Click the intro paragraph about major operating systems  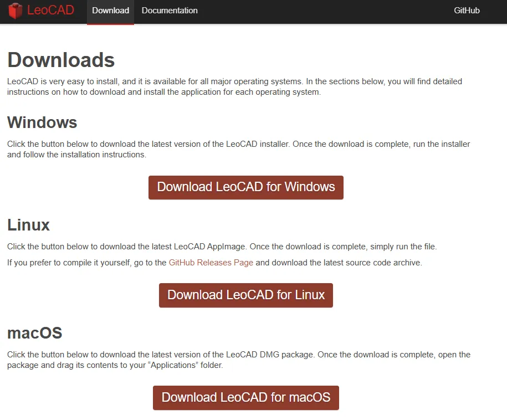(234, 87)
